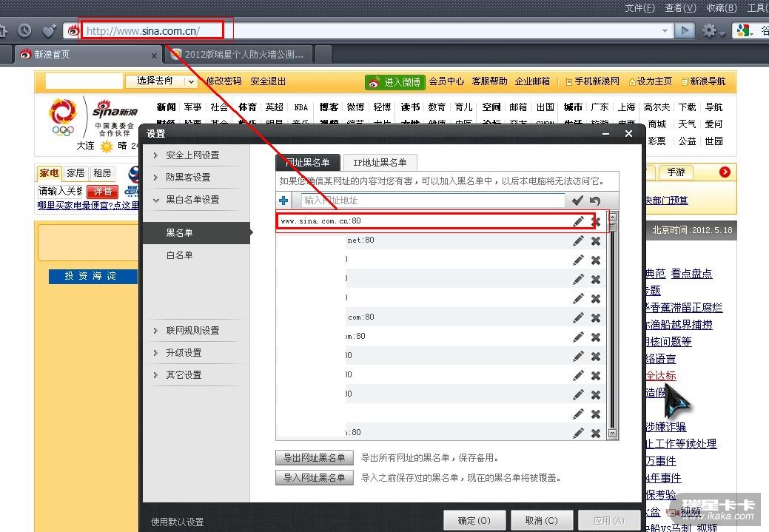
Task: Delete the com:80 blacklist row
Action: point(595,317)
